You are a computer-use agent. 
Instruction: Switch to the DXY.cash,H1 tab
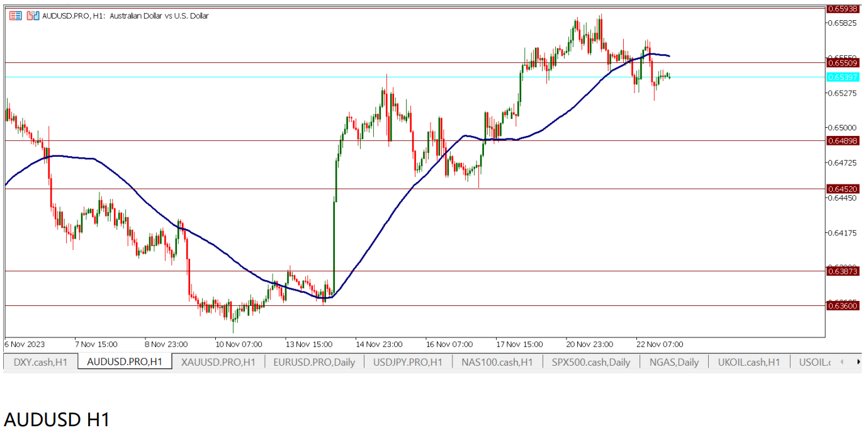coord(40,362)
